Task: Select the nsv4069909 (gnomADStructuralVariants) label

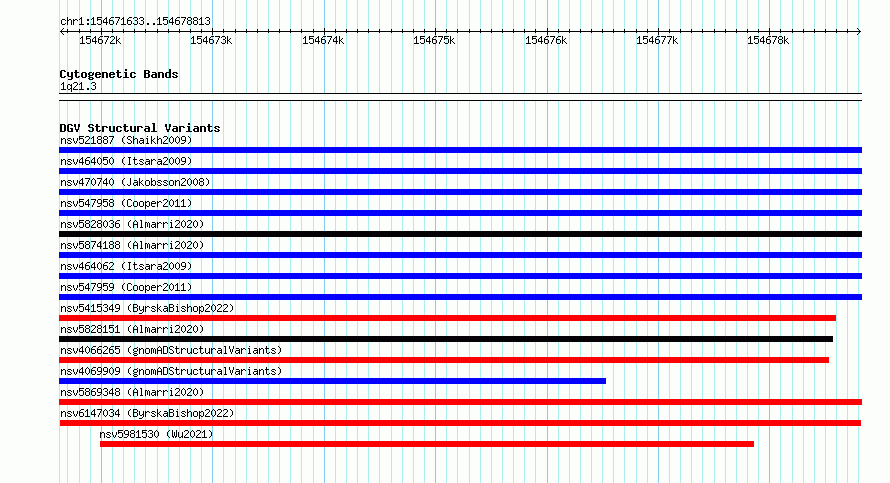Action: click(171, 371)
